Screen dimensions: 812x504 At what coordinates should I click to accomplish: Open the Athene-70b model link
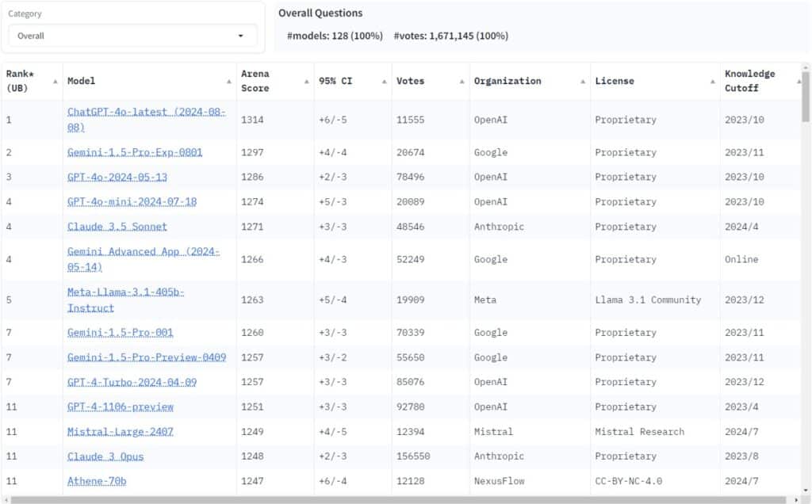[97, 481]
